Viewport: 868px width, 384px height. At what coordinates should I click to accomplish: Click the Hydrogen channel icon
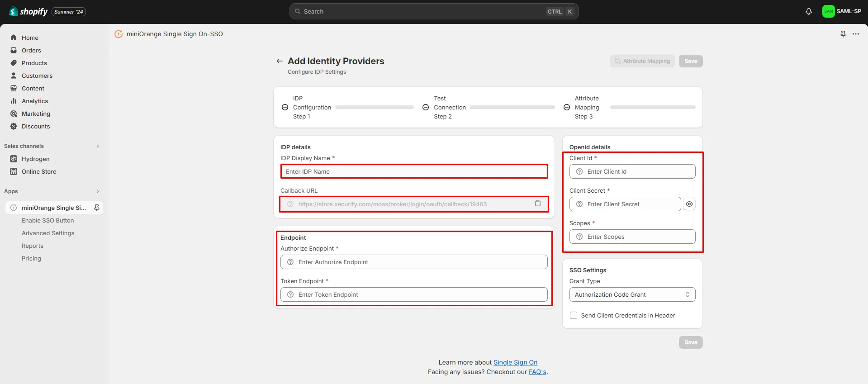[x=14, y=159]
